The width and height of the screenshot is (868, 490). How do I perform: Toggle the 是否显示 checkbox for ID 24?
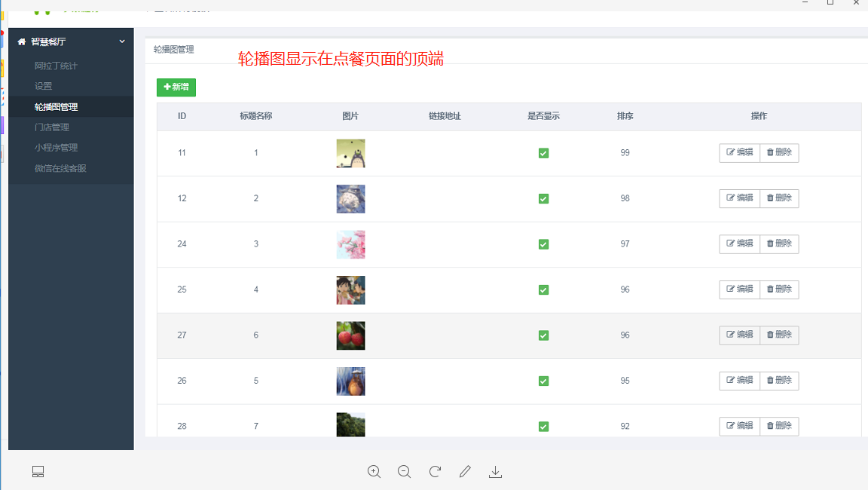coord(543,244)
